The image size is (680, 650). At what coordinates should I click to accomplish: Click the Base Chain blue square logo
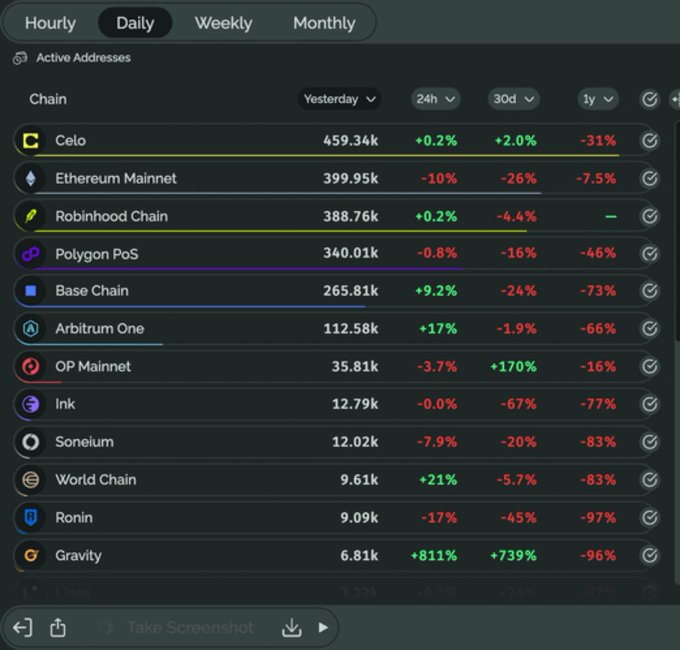[30, 291]
